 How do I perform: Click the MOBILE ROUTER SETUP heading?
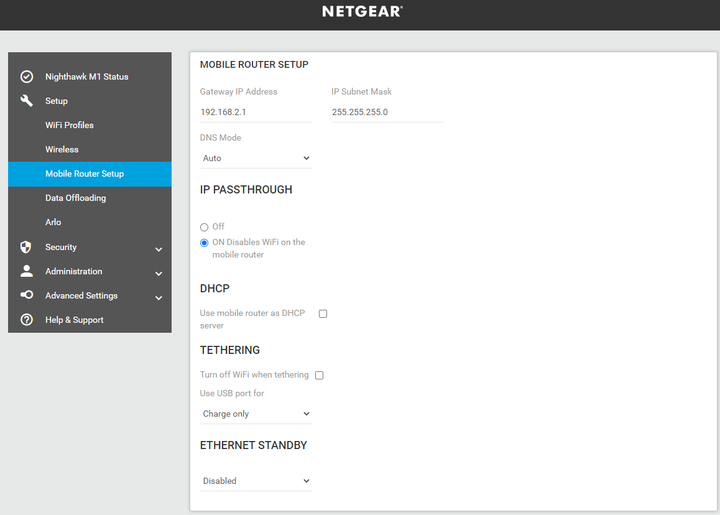click(254, 65)
